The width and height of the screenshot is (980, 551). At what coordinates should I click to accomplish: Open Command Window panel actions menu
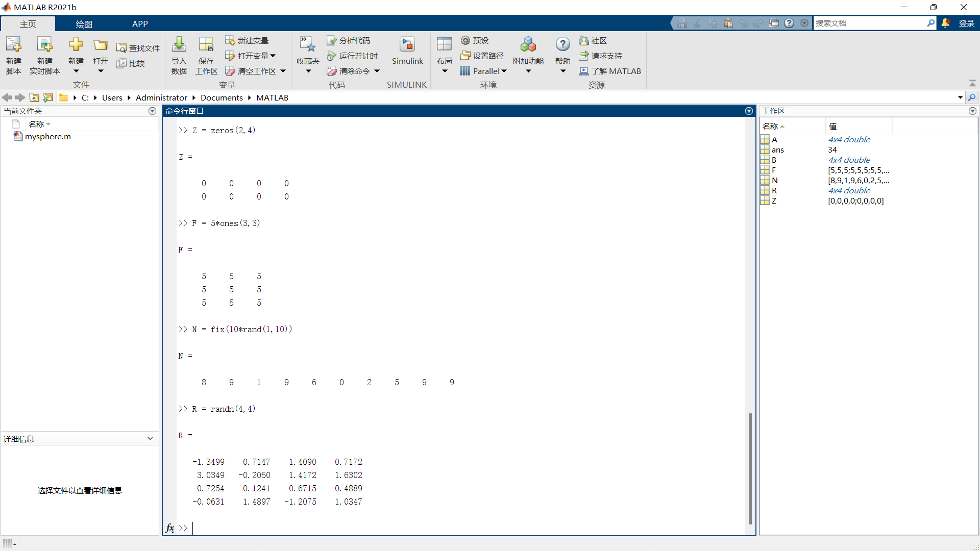(749, 111)
